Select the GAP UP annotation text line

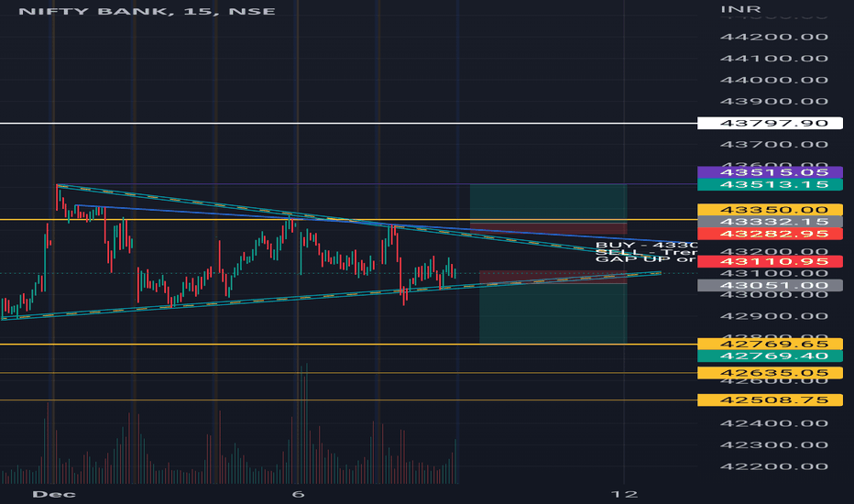point(646,259)
